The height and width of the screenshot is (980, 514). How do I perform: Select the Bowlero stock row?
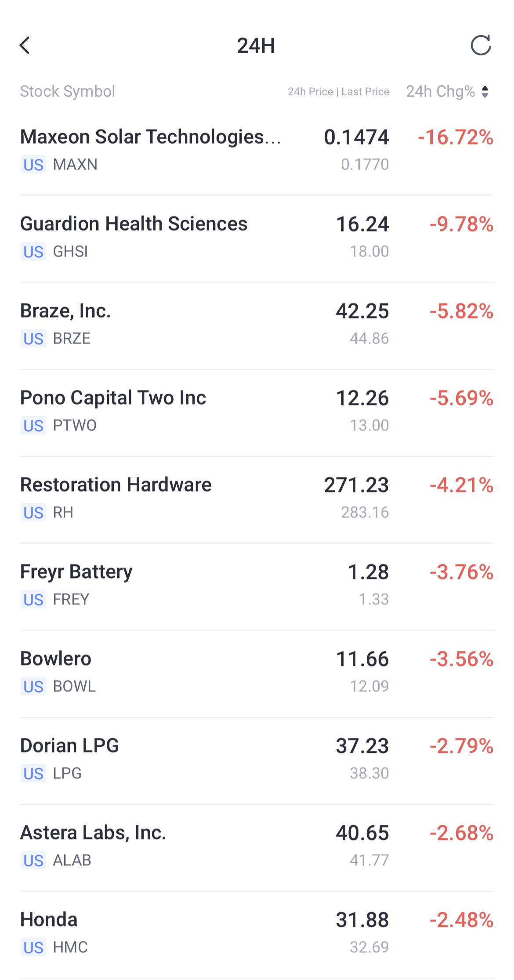tap(56, 659)
